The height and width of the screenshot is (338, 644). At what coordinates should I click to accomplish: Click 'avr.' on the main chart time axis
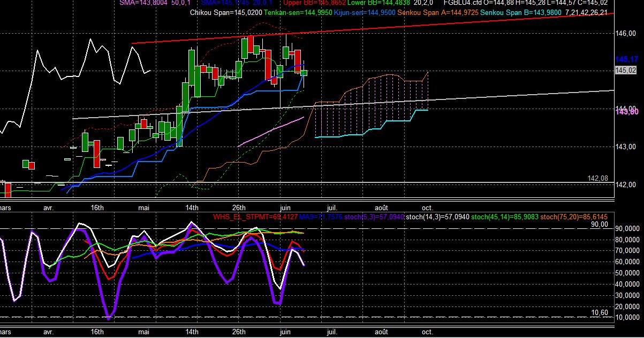(x=49, y=208)
